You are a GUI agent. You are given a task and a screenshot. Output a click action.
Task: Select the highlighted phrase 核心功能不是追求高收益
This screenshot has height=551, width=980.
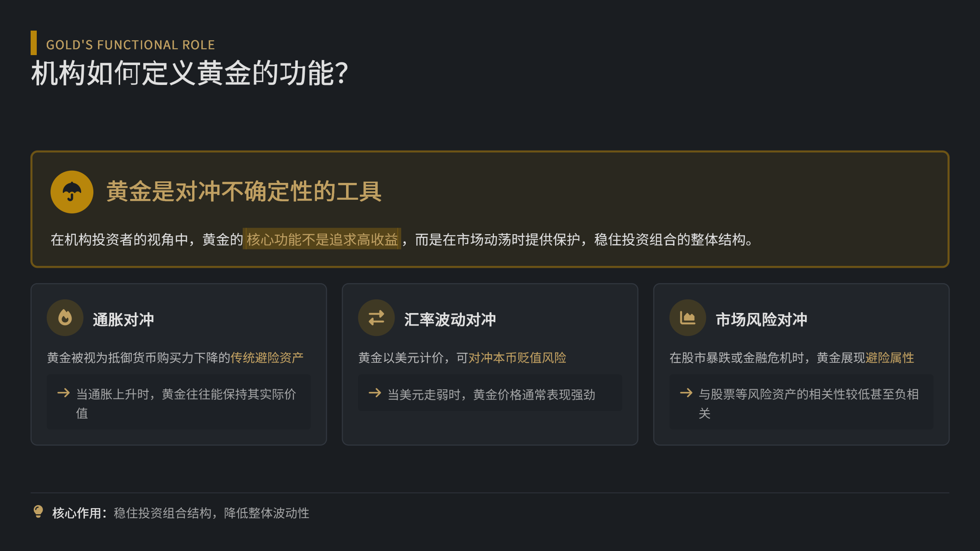[x=322, y=240]
